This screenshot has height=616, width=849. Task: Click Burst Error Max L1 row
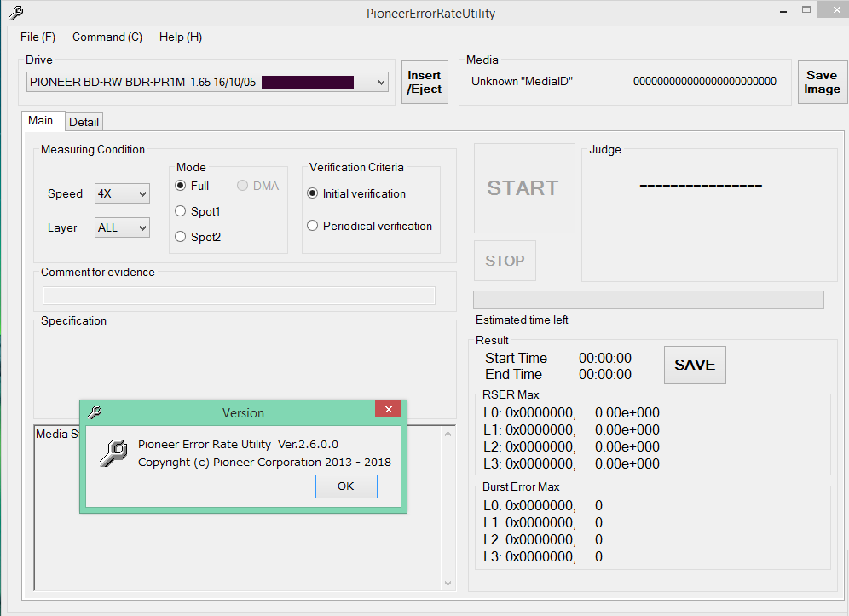542,522
